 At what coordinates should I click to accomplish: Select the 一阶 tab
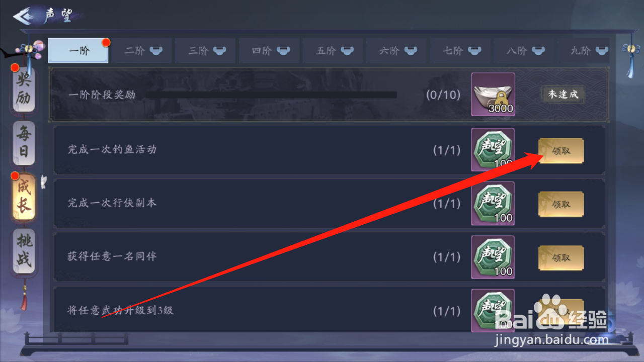click(x=78, y=51)
